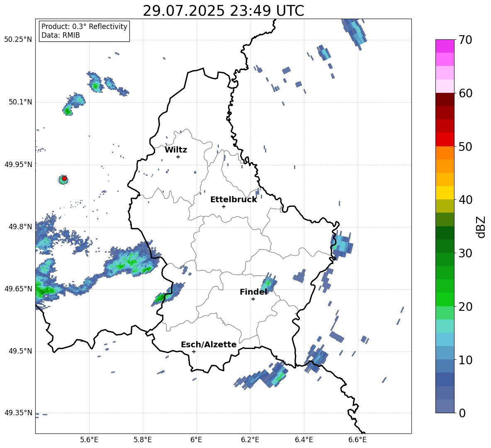Click the 70 colorbar tick label
The width and height of the screenshot is (491, 448).
(x=465, y=40)
